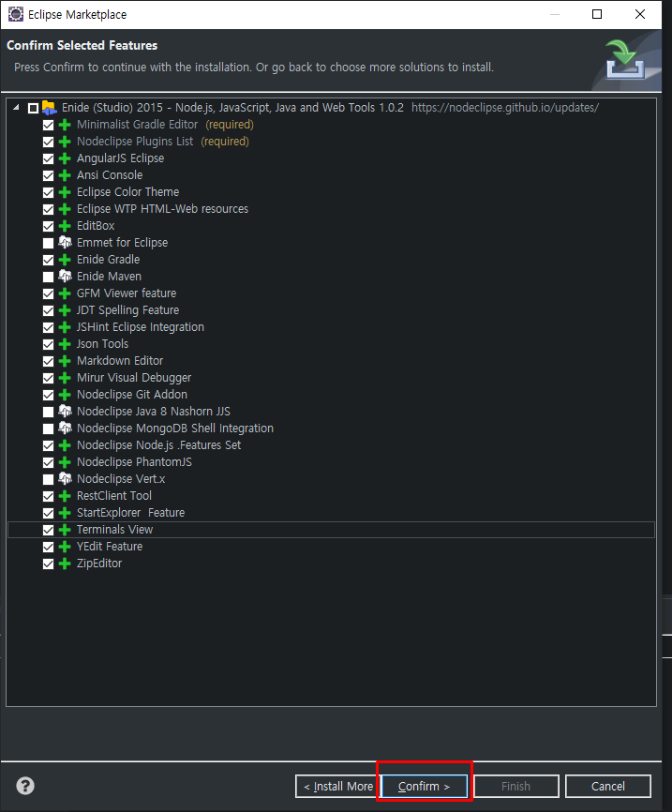Enable the Emmet for Eclipse checkbox
The height and width of the screenshot is (812, 672).
[x=48, y=243]
